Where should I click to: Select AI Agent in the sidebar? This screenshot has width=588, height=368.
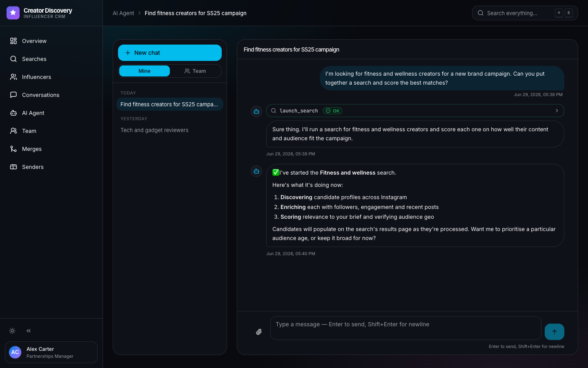[51, 113]
